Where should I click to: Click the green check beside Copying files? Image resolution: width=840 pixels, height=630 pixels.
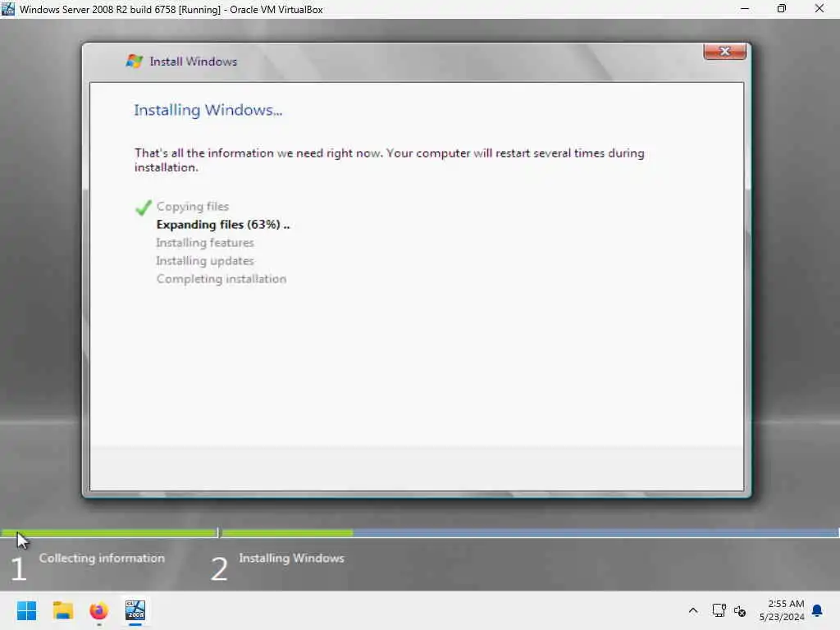tap(143, 207)
